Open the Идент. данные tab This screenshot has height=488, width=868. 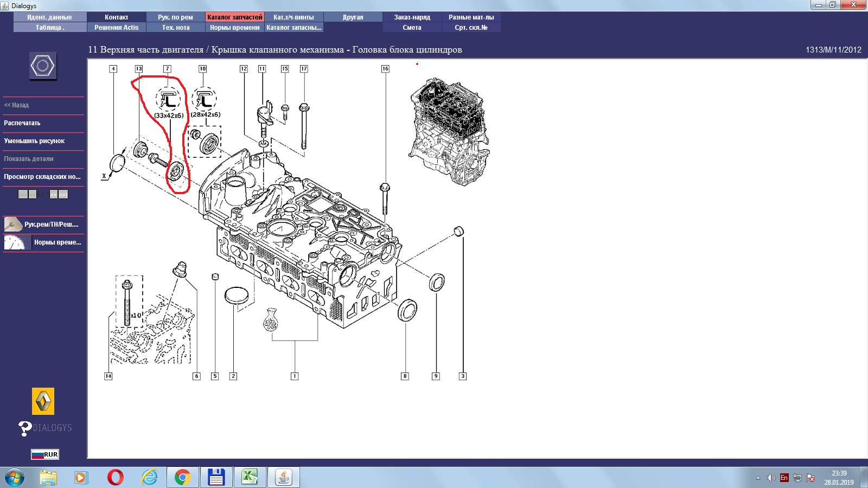[49, 17]
